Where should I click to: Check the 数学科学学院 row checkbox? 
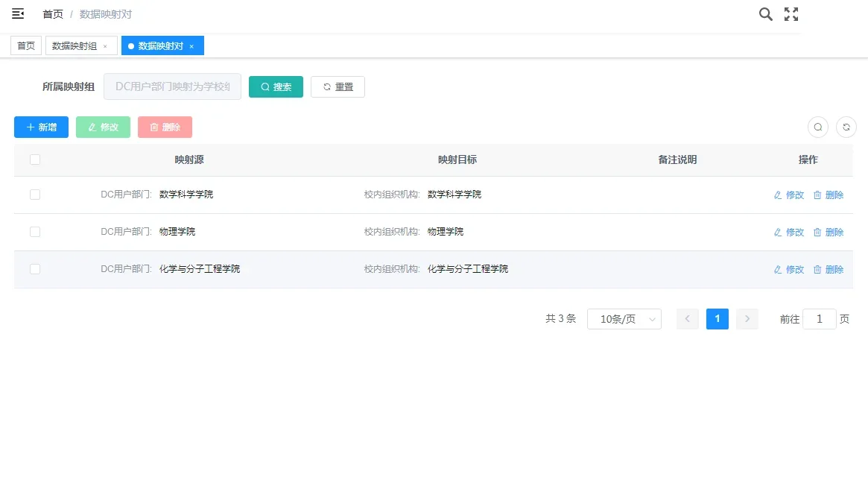click(x=35, y=195)
